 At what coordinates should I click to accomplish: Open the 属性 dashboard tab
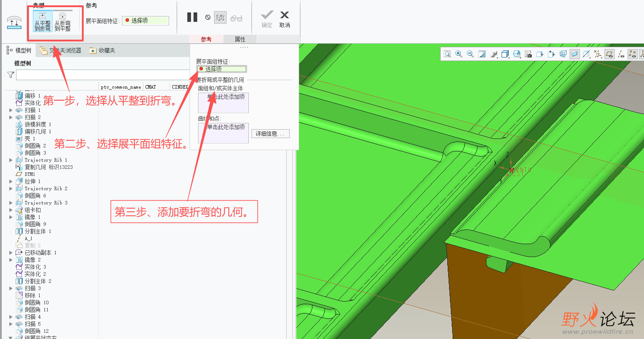tap(240, 39)
